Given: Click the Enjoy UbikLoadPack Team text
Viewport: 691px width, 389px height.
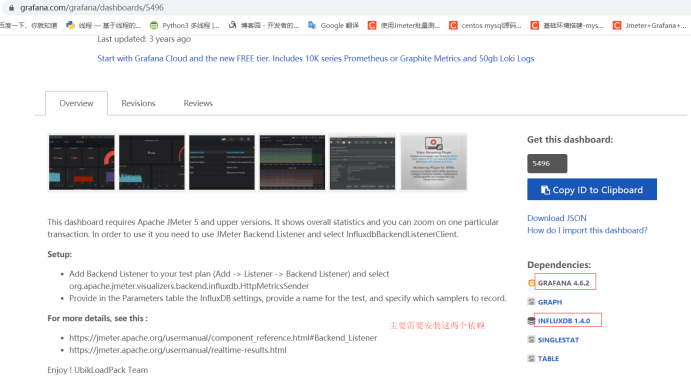Looking at the screenshot, I should (x=98, y=370).
